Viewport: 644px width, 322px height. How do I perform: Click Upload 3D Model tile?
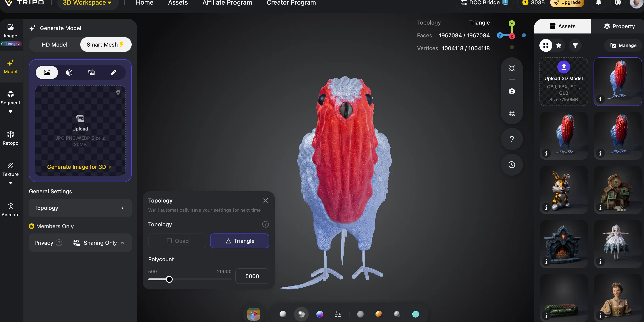[563, 82]
